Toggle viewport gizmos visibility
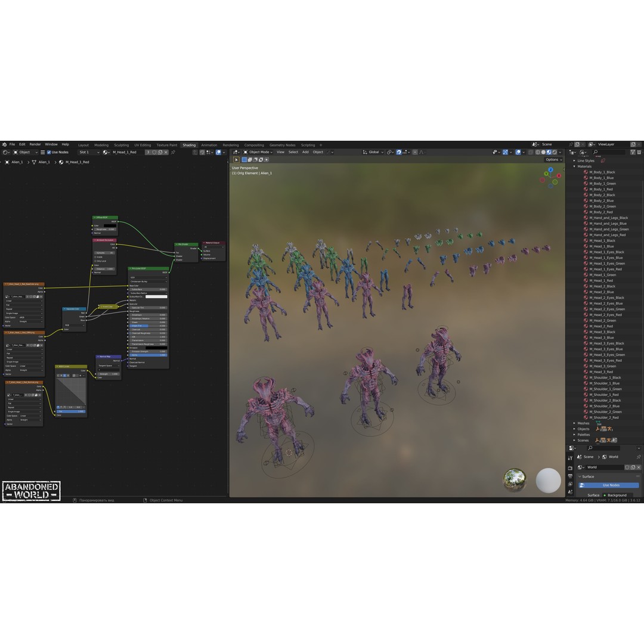The image size is (644, 644). click(505, 153)
